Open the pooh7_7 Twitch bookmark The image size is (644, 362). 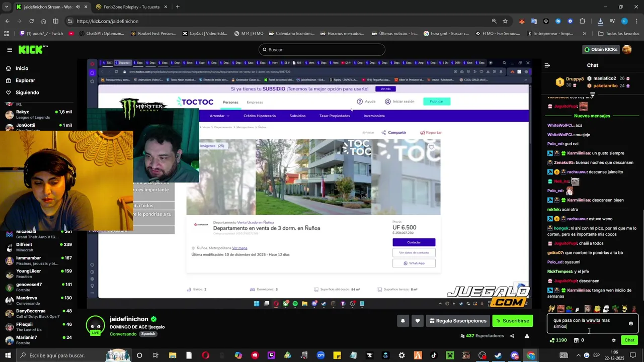[x=41, y=34]
